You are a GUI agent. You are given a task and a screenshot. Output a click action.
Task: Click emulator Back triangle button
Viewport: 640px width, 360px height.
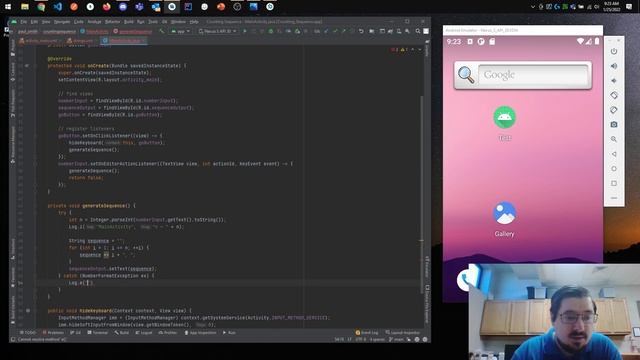click(x=613, y=154)
